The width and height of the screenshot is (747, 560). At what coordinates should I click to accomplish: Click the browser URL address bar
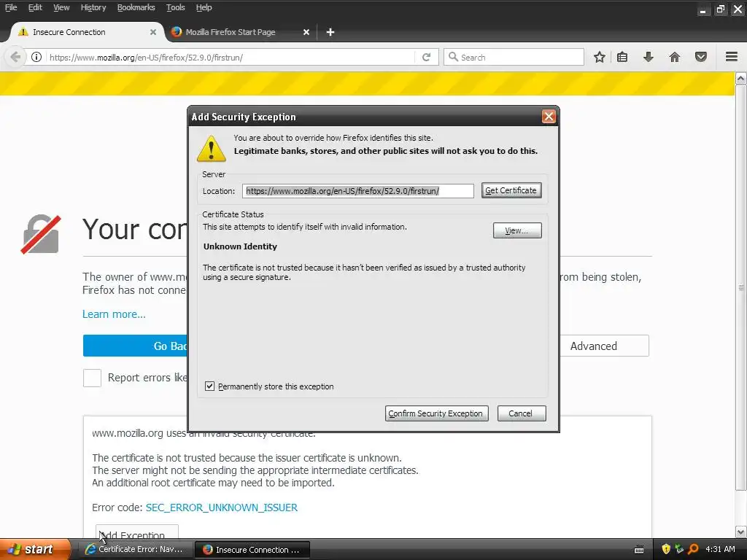pos(231,58)
